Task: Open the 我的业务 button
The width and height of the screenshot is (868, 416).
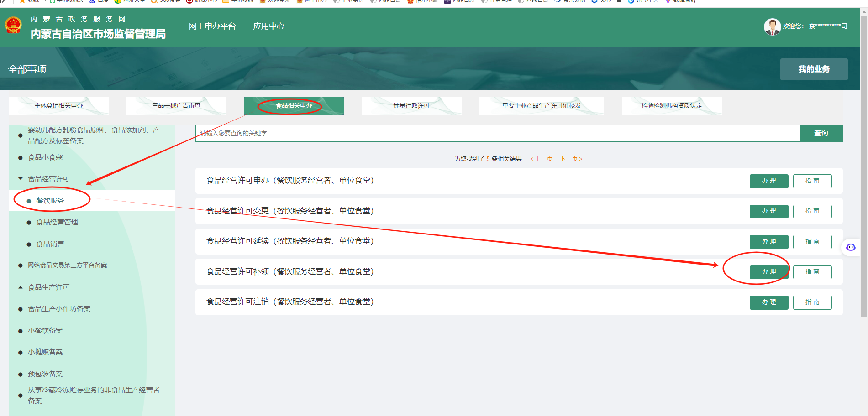Action: tap(814, 69)
